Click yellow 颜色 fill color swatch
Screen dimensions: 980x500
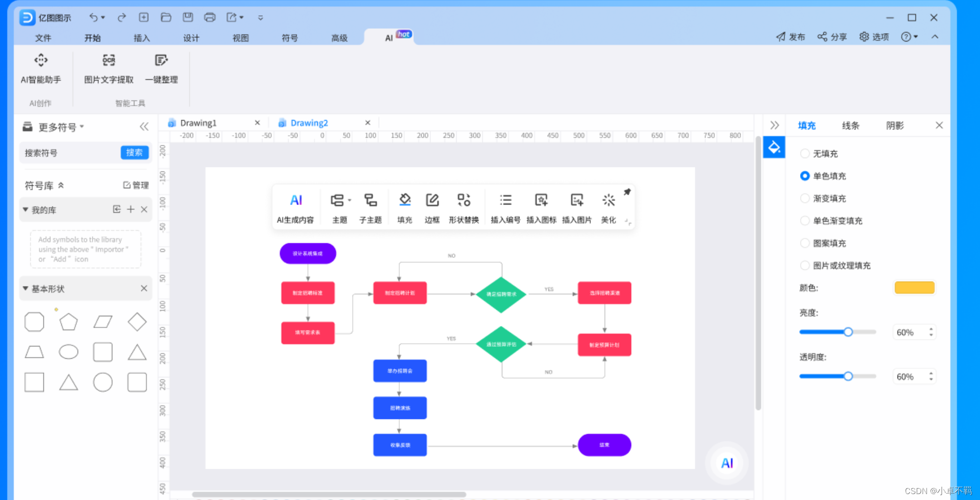pos(914,288)
